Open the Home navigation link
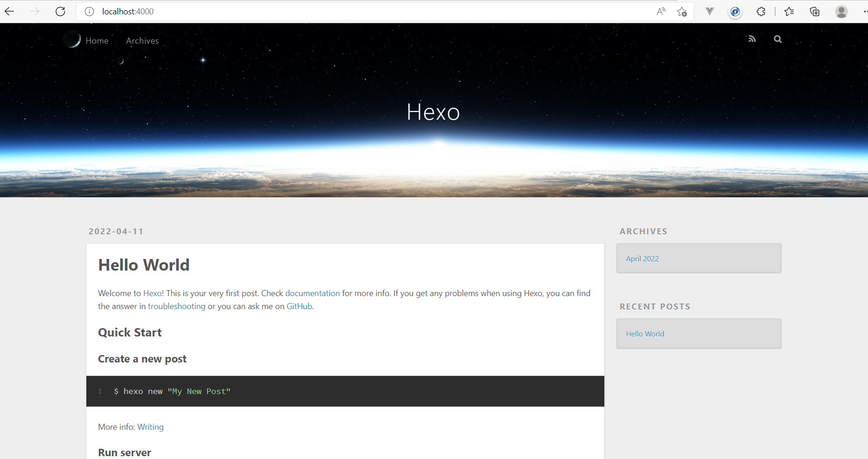This screenshot has width=868, height=459. click(97, 41)
